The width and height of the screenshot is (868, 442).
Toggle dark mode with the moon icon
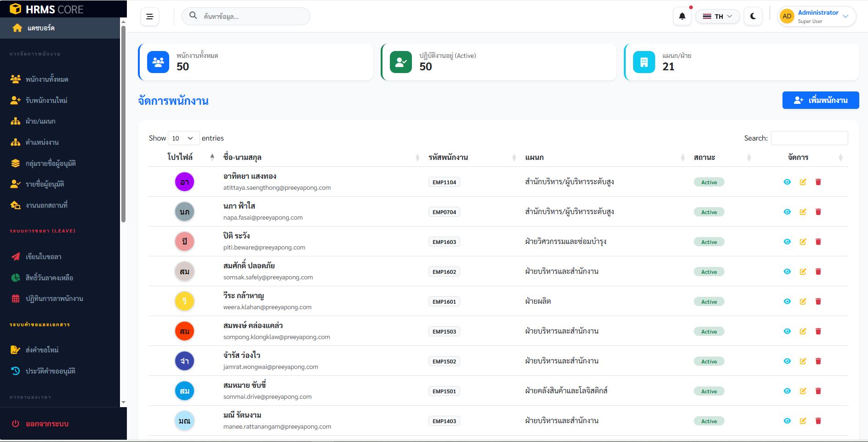coord(753,17)
